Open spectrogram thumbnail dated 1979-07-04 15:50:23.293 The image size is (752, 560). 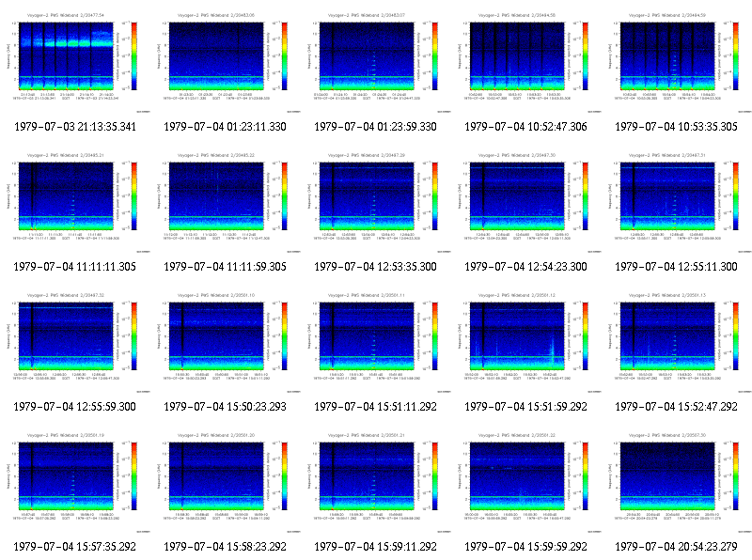pos(226,342)
